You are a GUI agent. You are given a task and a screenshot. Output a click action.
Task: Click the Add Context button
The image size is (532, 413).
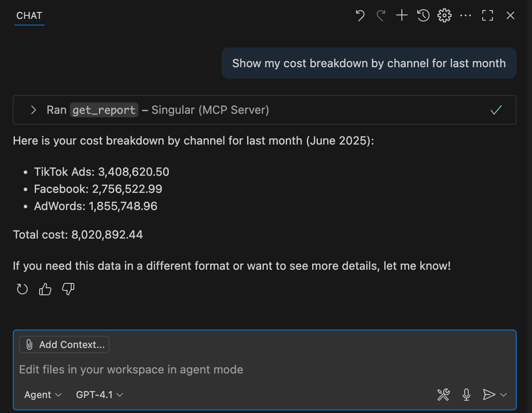pyautogui.click(x=64, y=344)
